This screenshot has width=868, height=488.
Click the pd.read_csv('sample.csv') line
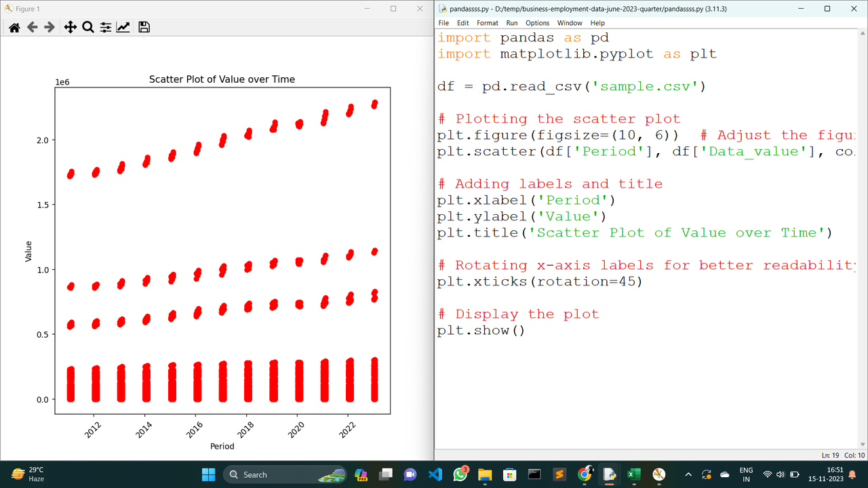click(x=572, y=86)
